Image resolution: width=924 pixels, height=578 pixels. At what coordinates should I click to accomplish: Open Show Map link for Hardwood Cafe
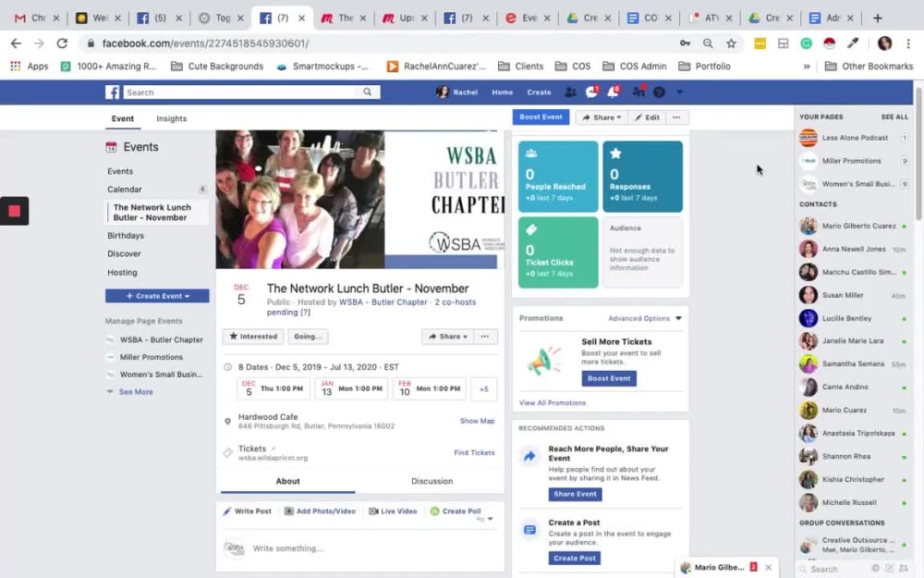478,421
